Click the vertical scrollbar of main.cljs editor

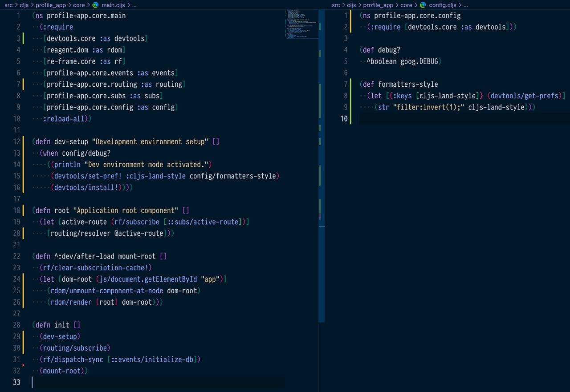[x=322, y=166]
